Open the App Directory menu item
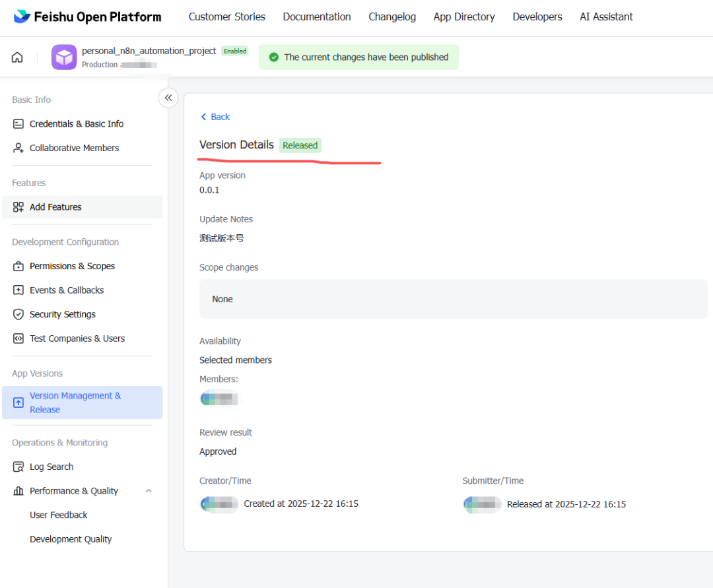Image resolution: width=713 pixels, height=588 pixels. pos(464,17)
